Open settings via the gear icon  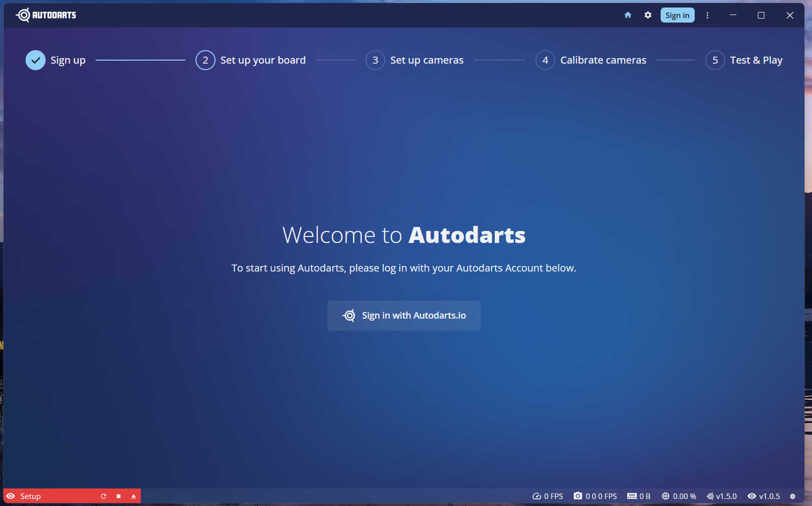point(648,15)
